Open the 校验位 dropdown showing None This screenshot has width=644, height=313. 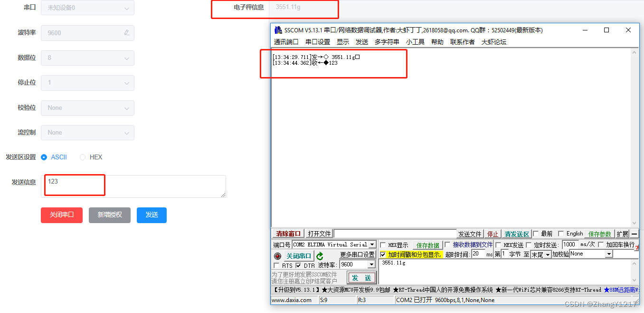point(87,108)
